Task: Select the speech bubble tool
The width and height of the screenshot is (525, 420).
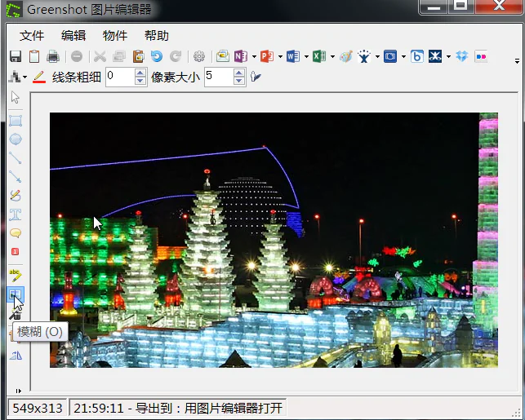Action: click(x=16, y=233)
